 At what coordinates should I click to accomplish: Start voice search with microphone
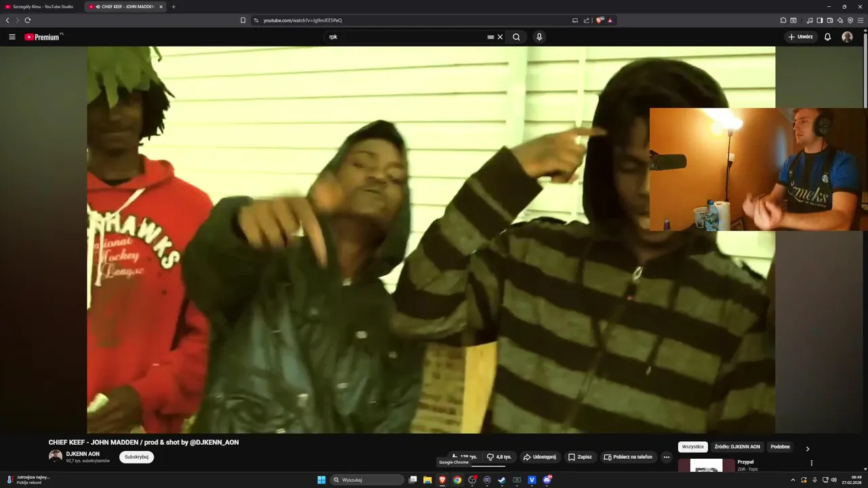pyautogui.click(x=539, y=37)
